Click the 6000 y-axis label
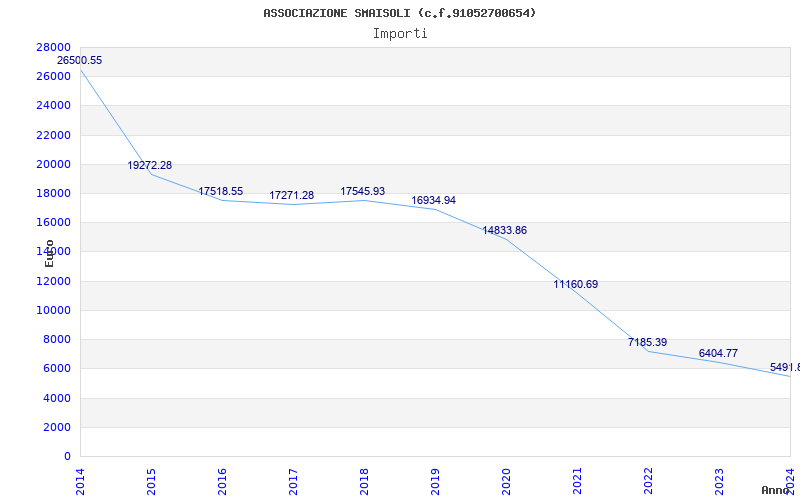The image size is (800, 500). [57, 368]
